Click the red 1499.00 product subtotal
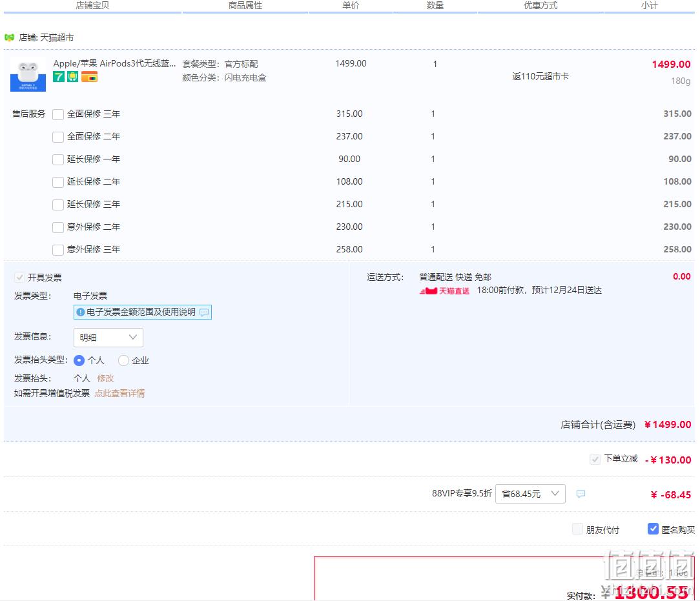The height and width of the screenshot is (601, 700). pos(671,65)
